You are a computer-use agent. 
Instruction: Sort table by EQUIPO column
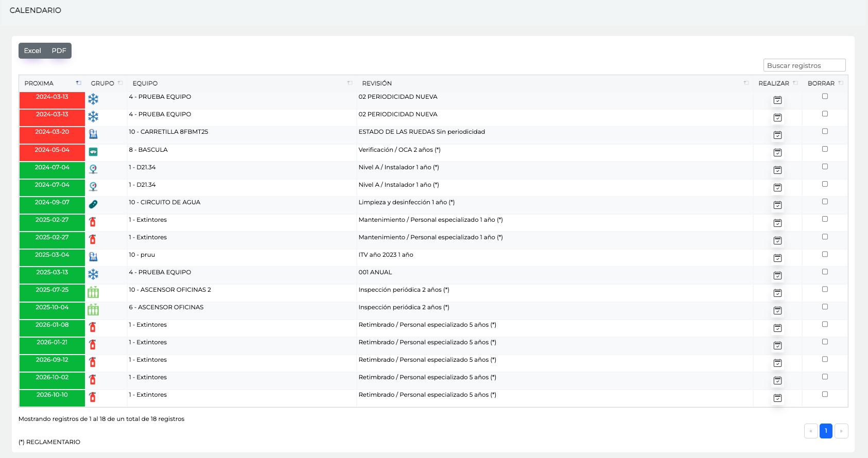pos(242,83)
